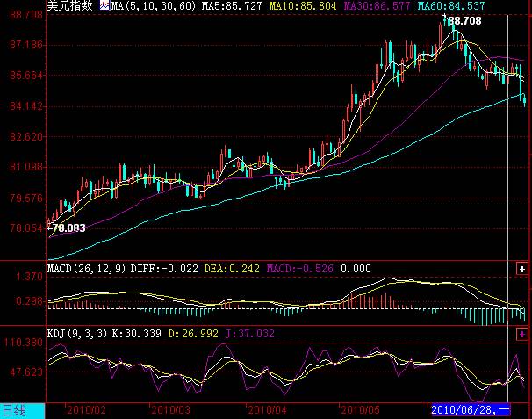This screenshot has height=419, width=532.
Task: Click the 2010/06/28 date cursor label
Action: point(471,410)
